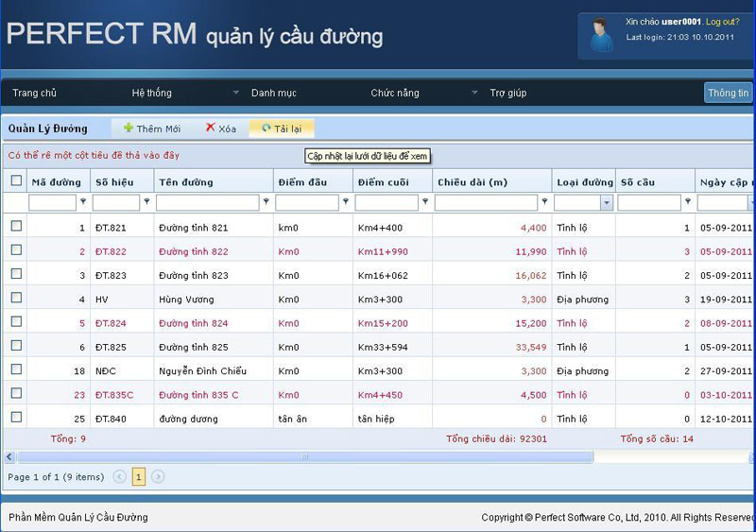This screenshot has width=756, height=532.
Task: Click the user avatar icon
Action: tap(600, 35)
